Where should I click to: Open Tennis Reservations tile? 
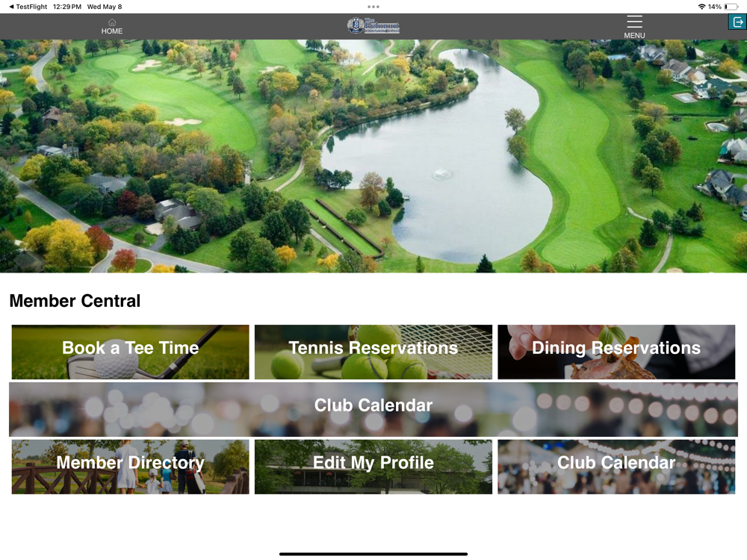click(x=373, y=352)
